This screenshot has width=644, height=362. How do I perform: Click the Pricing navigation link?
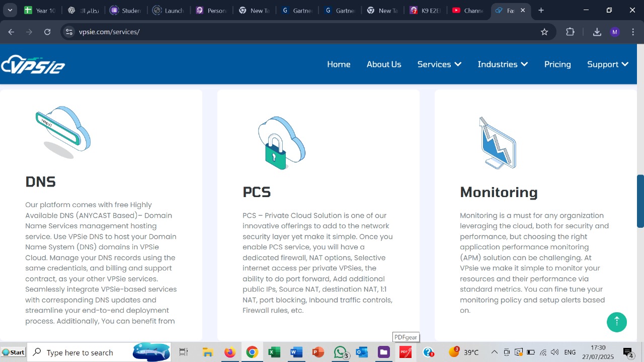coord(557,64)
